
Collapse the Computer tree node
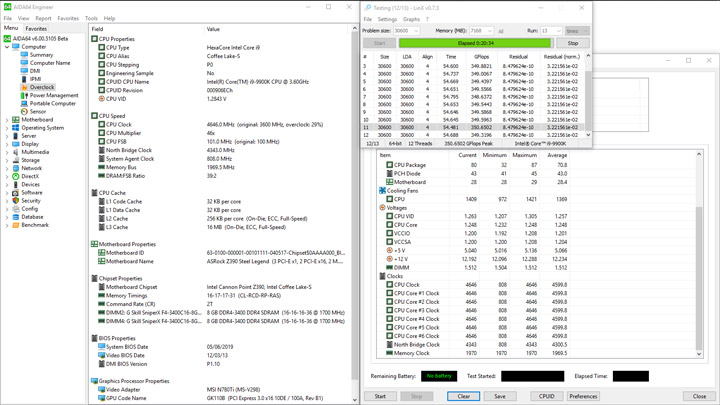[7, 47]
